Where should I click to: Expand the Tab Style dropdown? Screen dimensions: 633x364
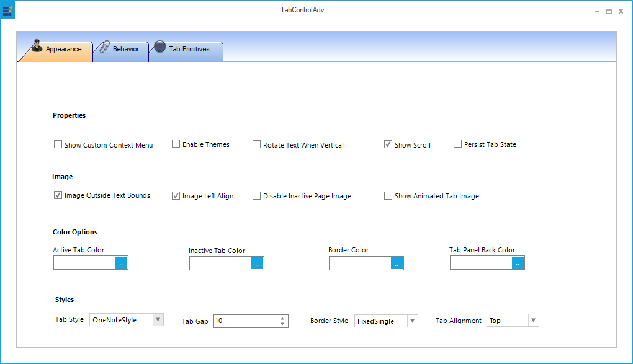click(158, 320)
